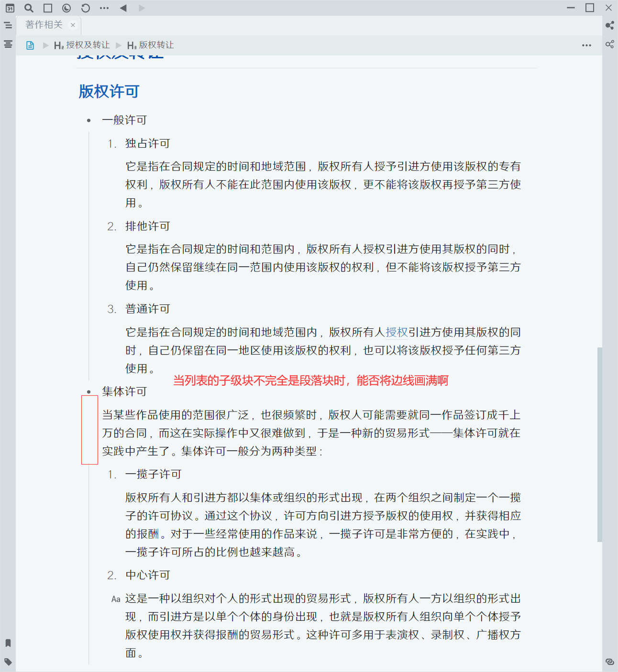This screenshot has width=618, height=672.
Task: Open the editor's three-dot menu above the content
Action: [x=586, y=44]
